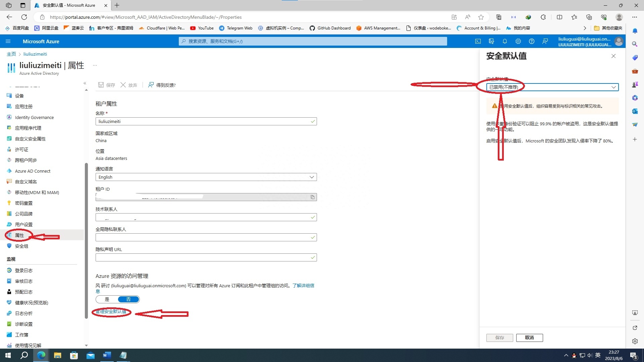Open security defaults status dropdown
Image resolution: width=644 pixels, height=362 pixels.
coord(552,87)
